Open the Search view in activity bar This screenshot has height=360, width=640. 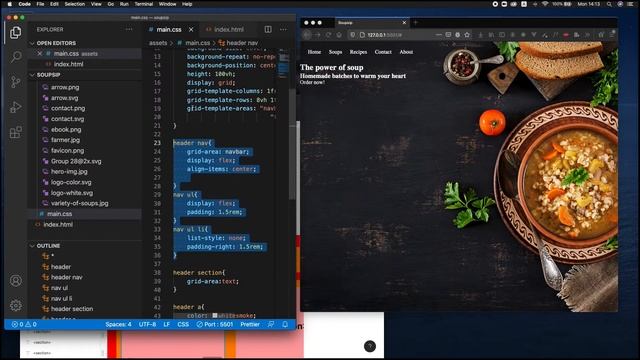16,56
